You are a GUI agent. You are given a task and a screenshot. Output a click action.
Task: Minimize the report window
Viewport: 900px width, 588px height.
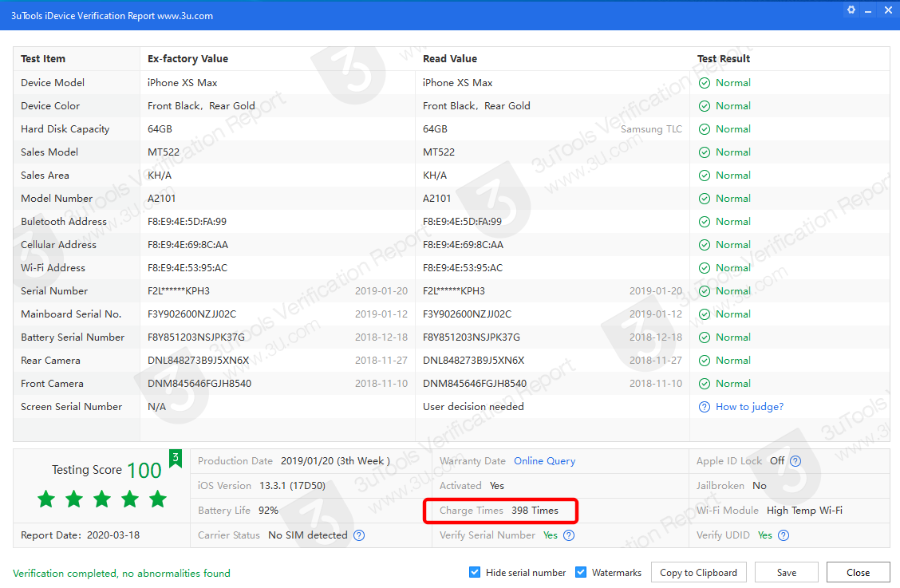868,10
